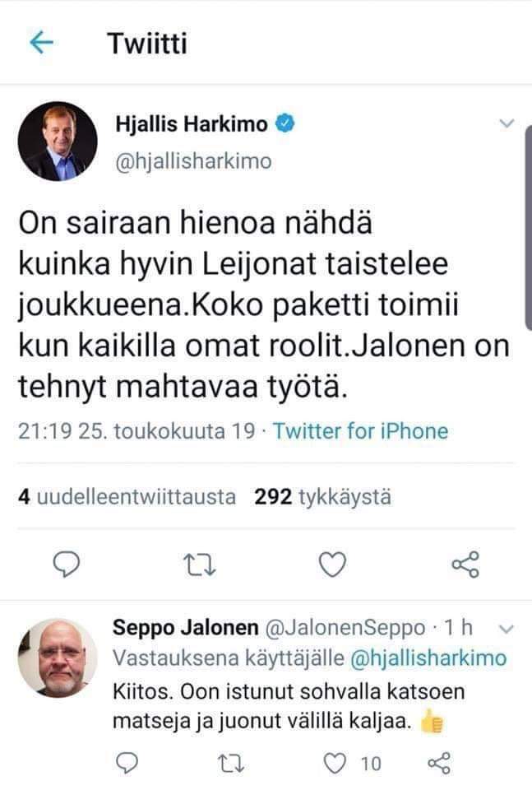Open Hjallis Harkimo's display name

point(191,125)
